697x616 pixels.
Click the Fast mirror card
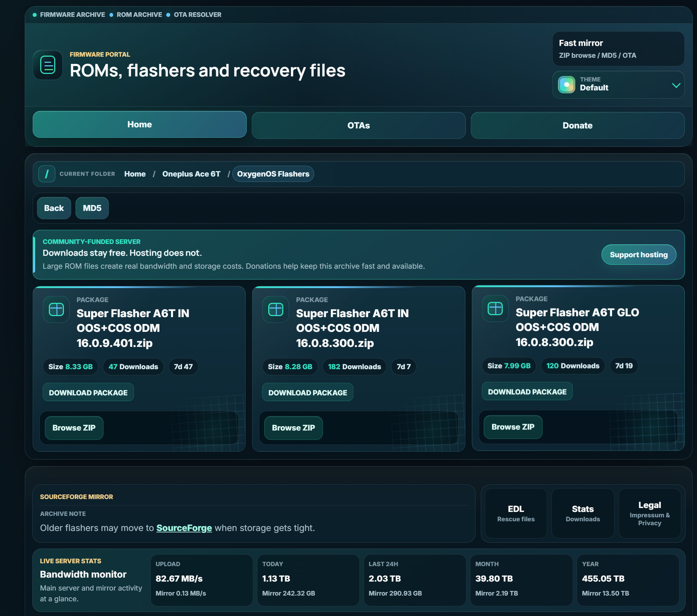pos(618,49)
